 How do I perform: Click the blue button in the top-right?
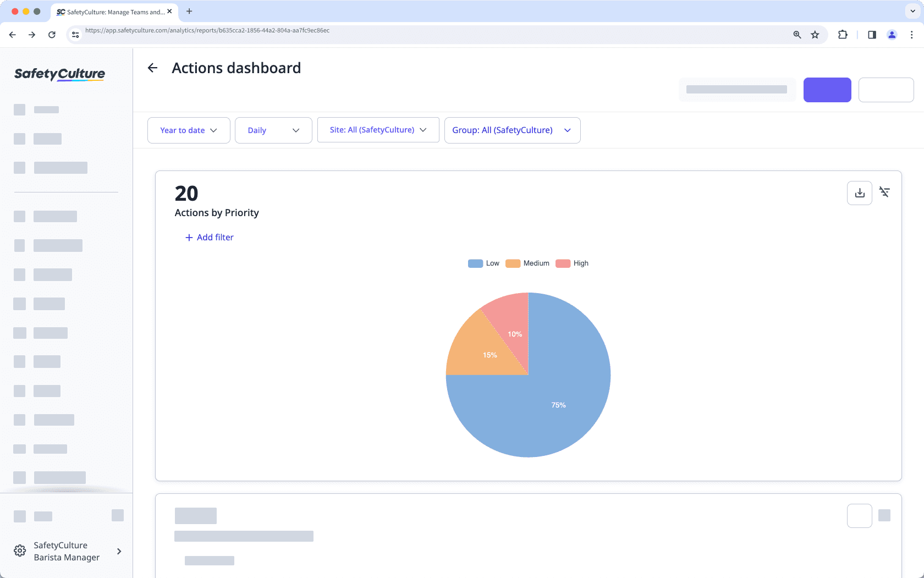[x=827, y=90]
